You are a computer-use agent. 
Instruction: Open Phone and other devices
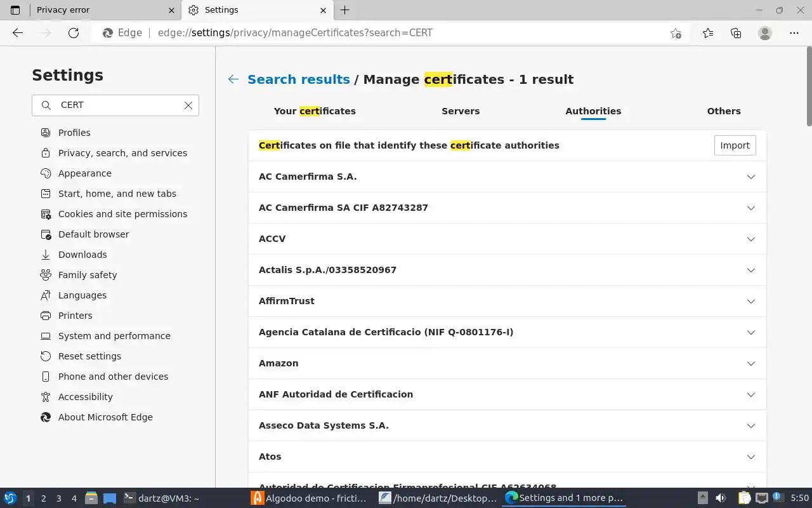(x=113, y=377)
